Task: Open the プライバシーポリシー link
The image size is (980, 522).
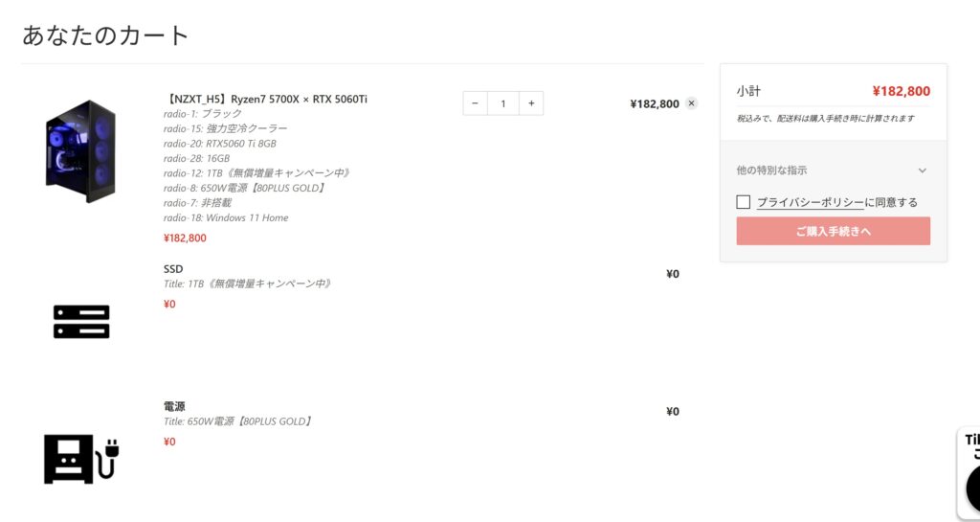Action: [x=811, y=202]
